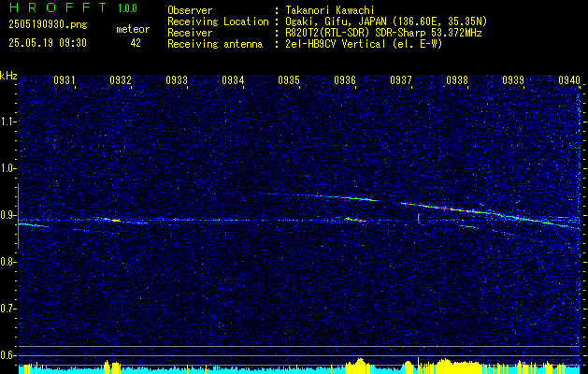Click the observer name Takanori Kawachi
Screen dimensions: 588x374
330,10
